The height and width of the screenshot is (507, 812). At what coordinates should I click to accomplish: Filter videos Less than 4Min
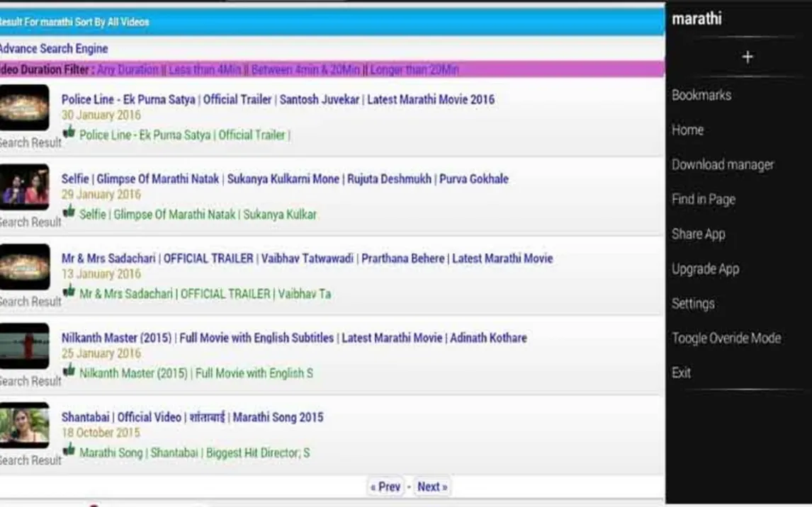(205, 69)
